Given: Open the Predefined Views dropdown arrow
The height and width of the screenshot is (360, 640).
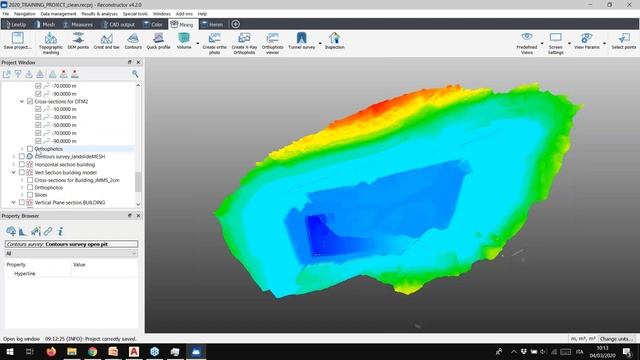Looking at the screenshot, I should coord(542,43).
